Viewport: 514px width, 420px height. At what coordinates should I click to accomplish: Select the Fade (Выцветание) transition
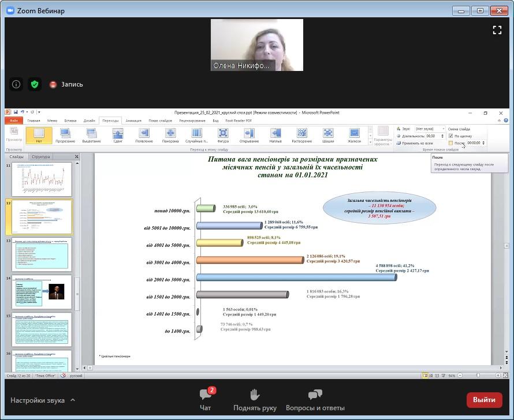[x=91, y=135]
